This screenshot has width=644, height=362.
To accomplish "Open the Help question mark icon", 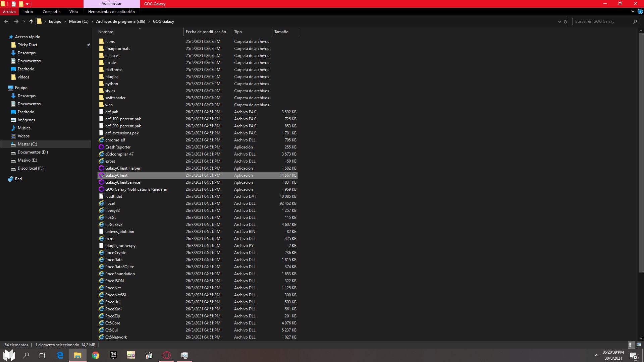I will (x=640, y=11).
